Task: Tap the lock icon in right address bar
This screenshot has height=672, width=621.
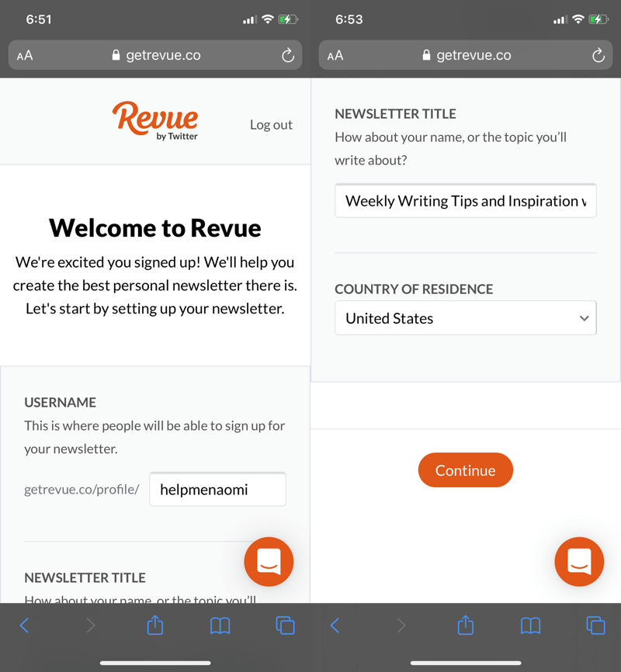Action: tap(426, 55)
